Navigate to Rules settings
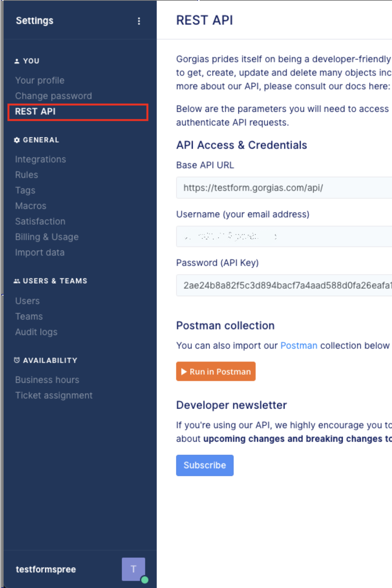 (27, 175)
